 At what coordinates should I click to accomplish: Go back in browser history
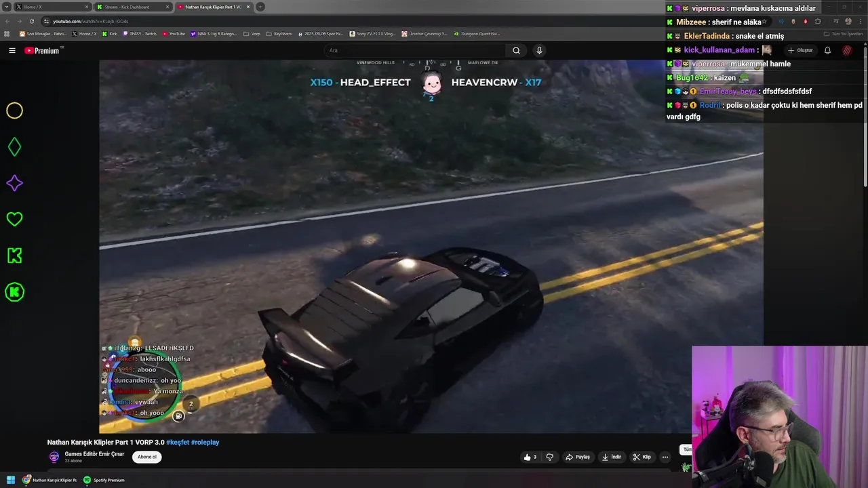tap(7, 21)
